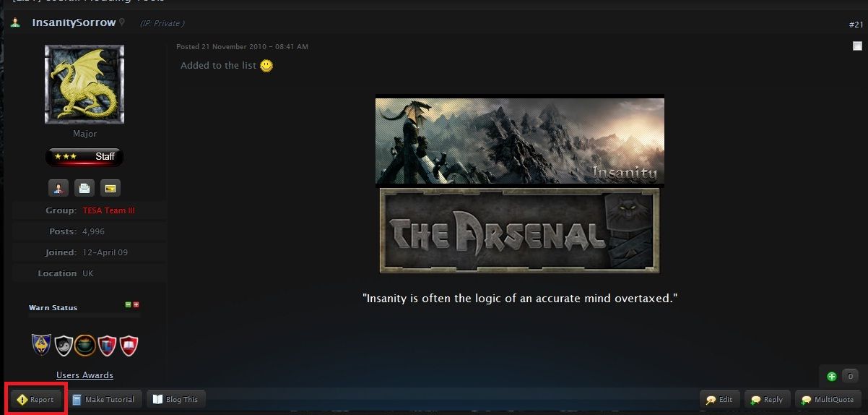
Task: Increase warn level with red plus
Action: pos(136,304)
